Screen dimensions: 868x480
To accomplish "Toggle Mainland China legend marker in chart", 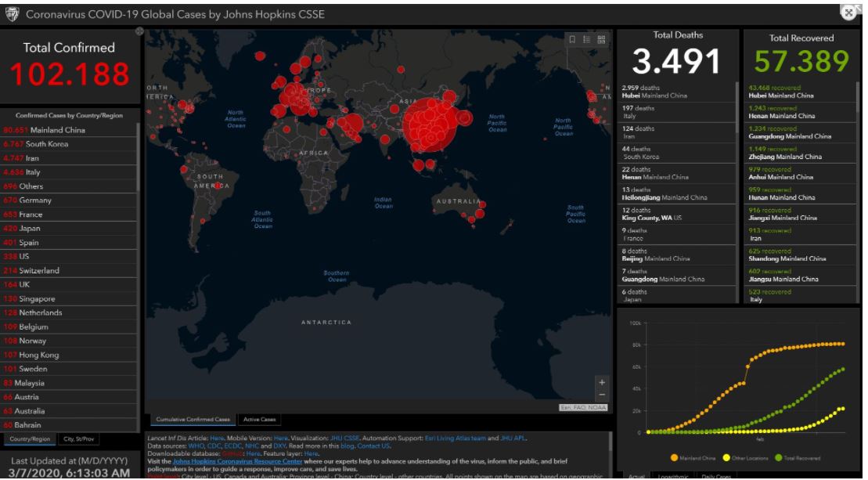I will tap(674, 458).
